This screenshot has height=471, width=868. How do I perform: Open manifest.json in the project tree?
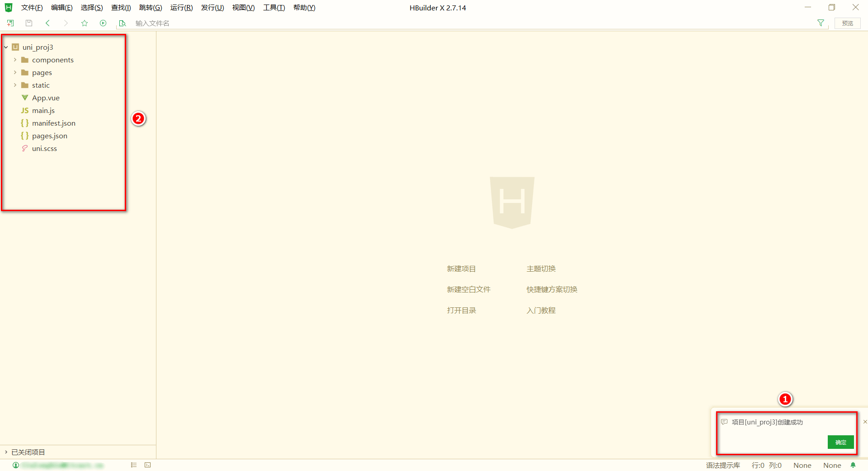53,123
